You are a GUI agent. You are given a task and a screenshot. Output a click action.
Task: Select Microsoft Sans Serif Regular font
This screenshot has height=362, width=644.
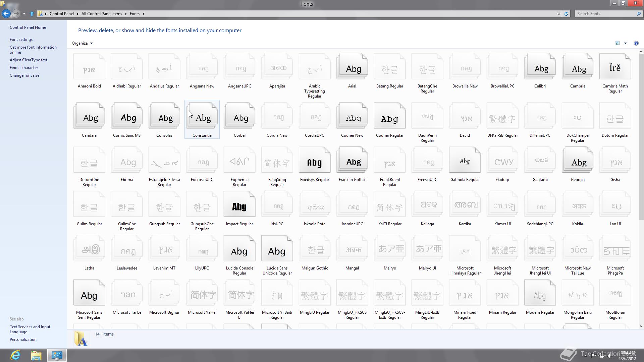tap(89, 293)
